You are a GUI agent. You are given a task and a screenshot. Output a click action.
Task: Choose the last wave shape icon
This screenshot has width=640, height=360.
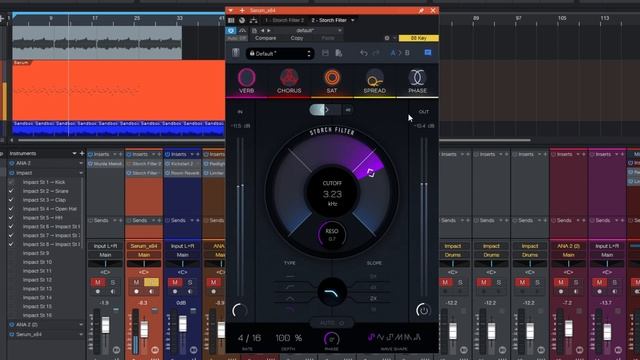coord(417,337)
